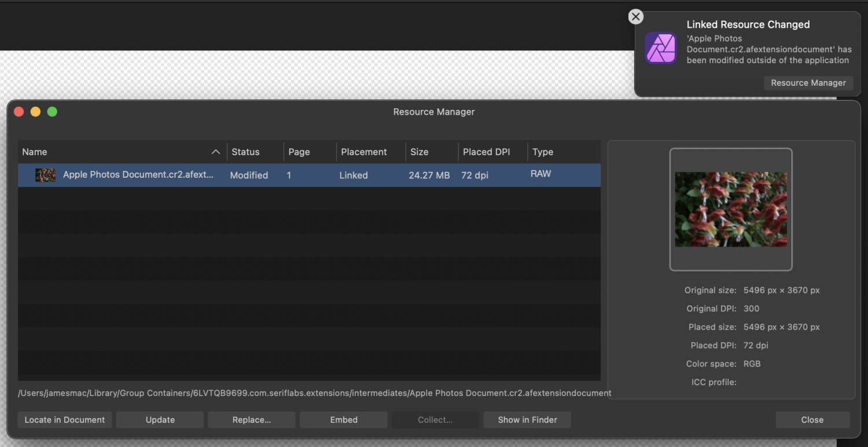This screenshot has width=868, height=447.
Task: Update the modified linked resource
Action: [160, 419]
